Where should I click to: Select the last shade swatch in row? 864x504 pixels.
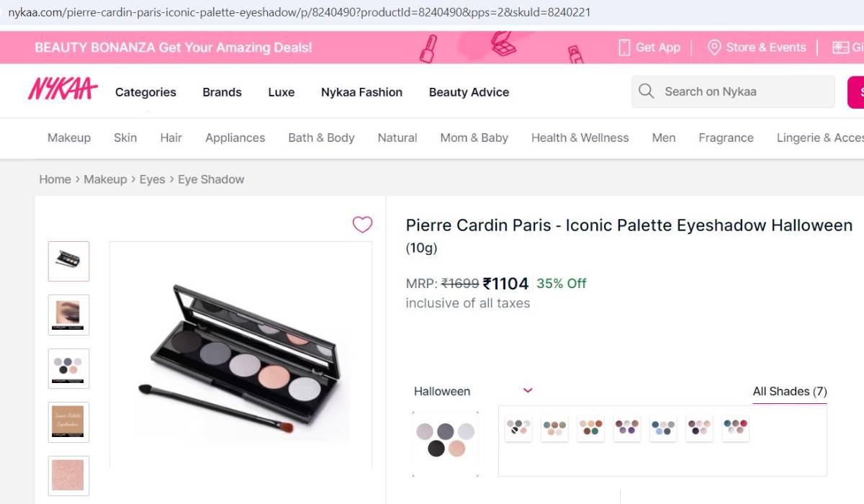point(735,428)
